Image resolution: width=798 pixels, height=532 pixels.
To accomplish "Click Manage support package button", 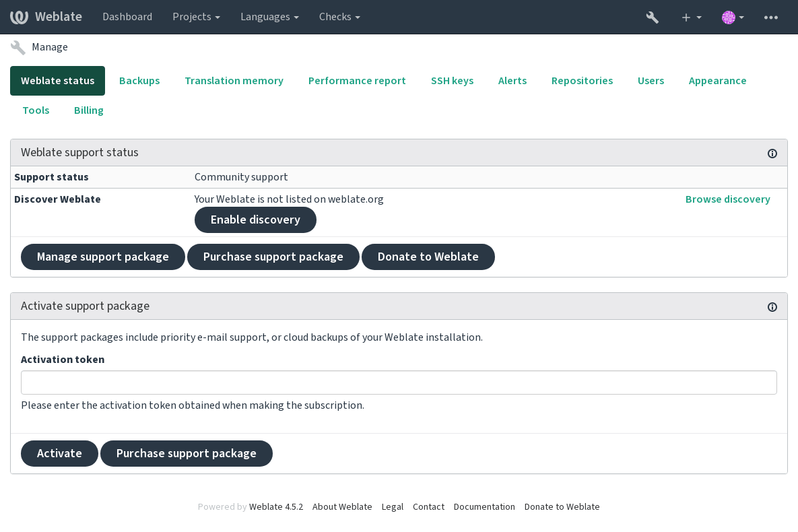I will 102,257.
